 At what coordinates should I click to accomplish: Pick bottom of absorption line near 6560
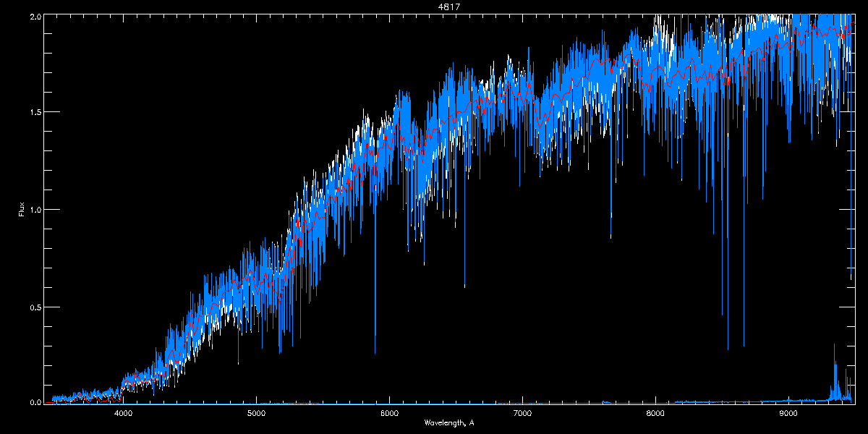pos(464,286)
